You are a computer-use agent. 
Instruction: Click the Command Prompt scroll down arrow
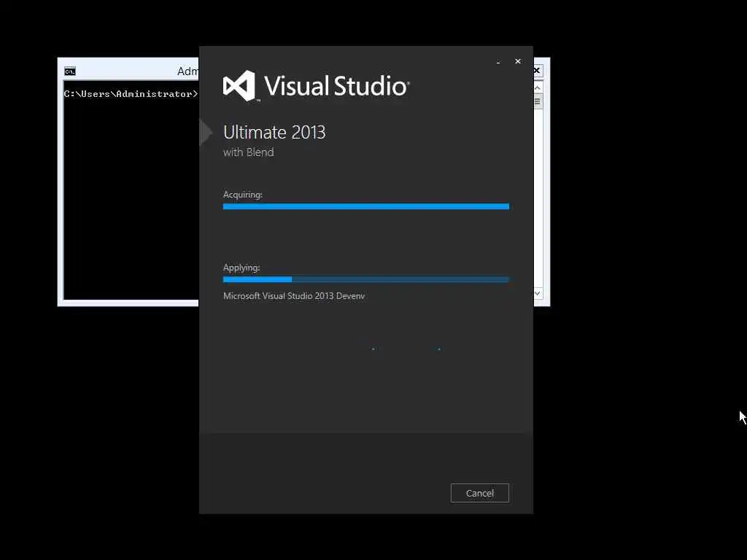538,293
